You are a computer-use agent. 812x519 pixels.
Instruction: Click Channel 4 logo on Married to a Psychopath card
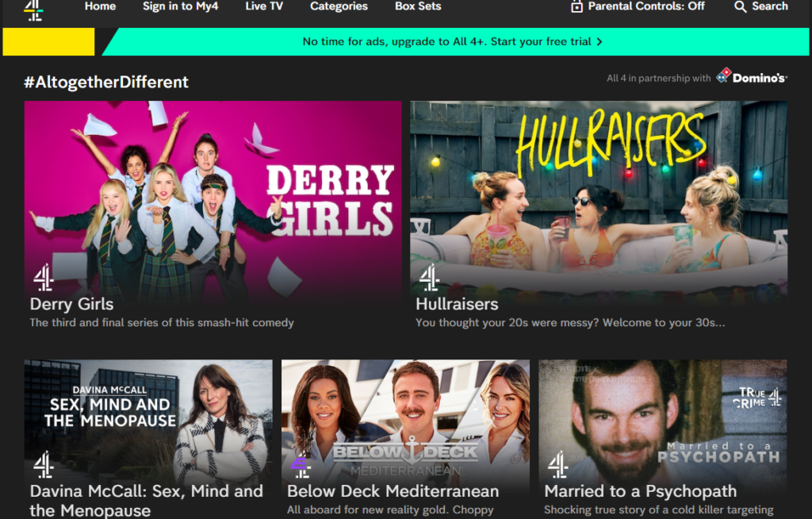point(557,464)
